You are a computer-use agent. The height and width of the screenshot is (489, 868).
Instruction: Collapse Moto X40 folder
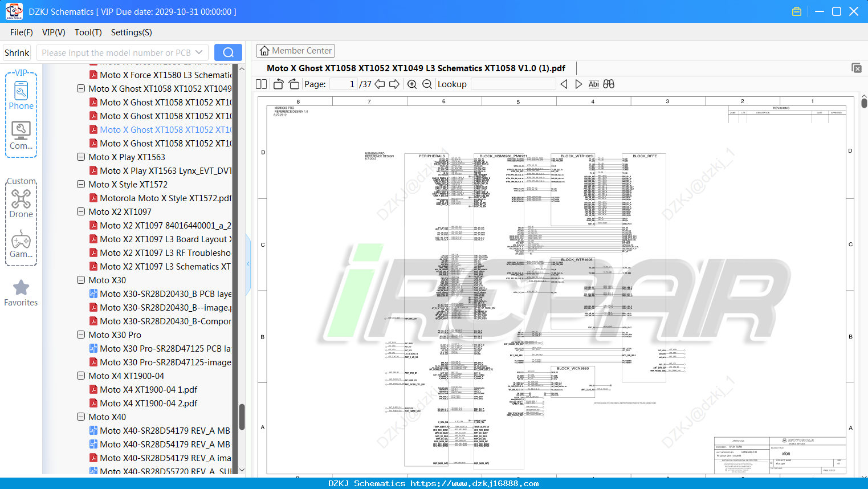pyautogui.click(x=81, y=417)
